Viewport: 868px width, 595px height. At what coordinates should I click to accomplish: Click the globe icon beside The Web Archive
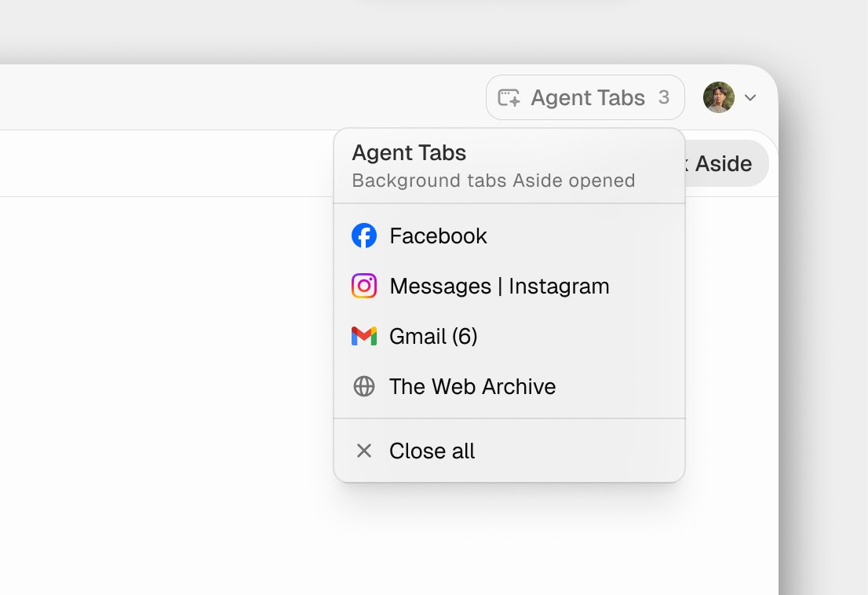point(364,386)
